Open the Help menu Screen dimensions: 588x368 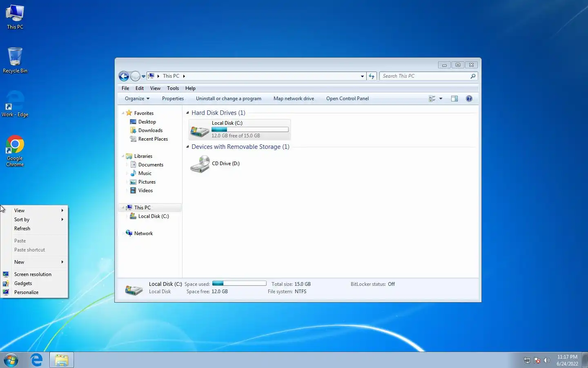click(x=190, y=88)
